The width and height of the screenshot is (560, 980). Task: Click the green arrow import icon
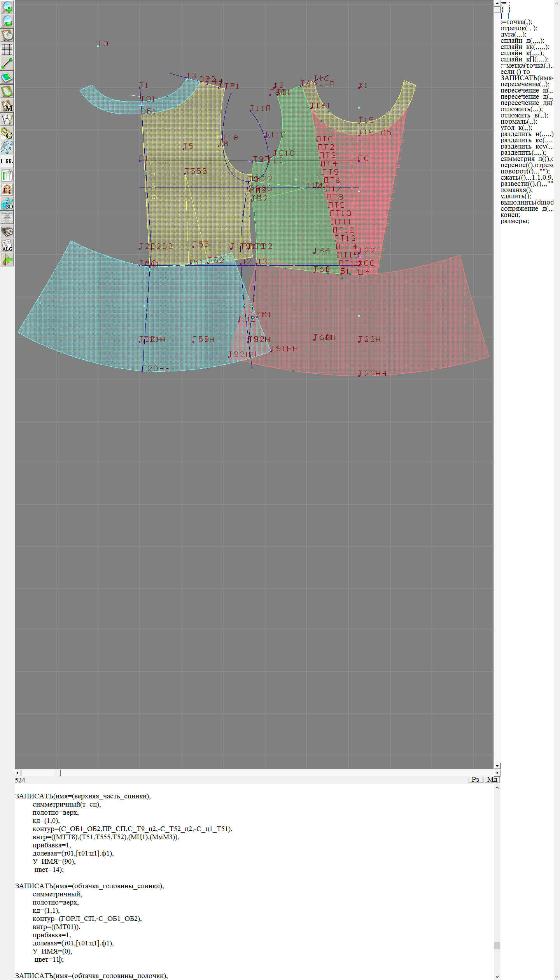pos(7,259)
